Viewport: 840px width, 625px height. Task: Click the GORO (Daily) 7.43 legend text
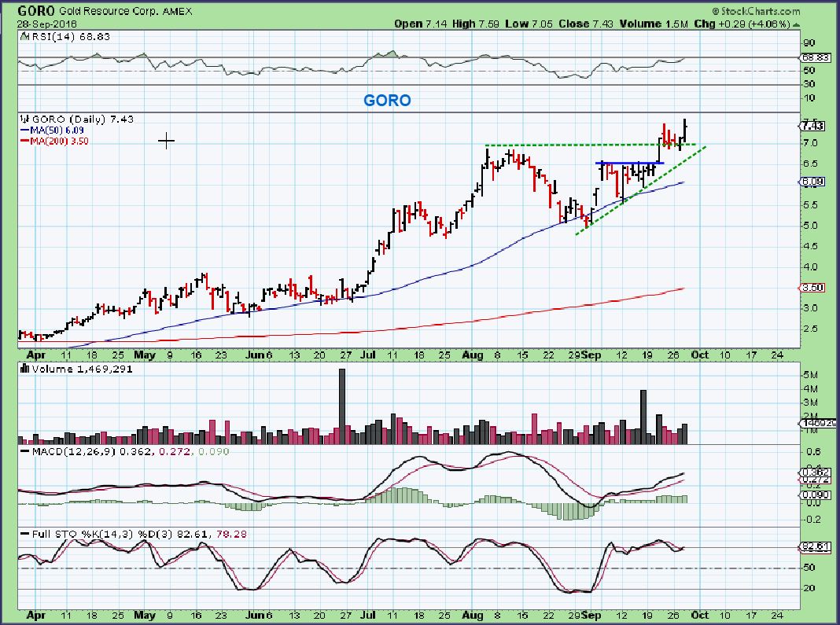(x=83, y=119)
